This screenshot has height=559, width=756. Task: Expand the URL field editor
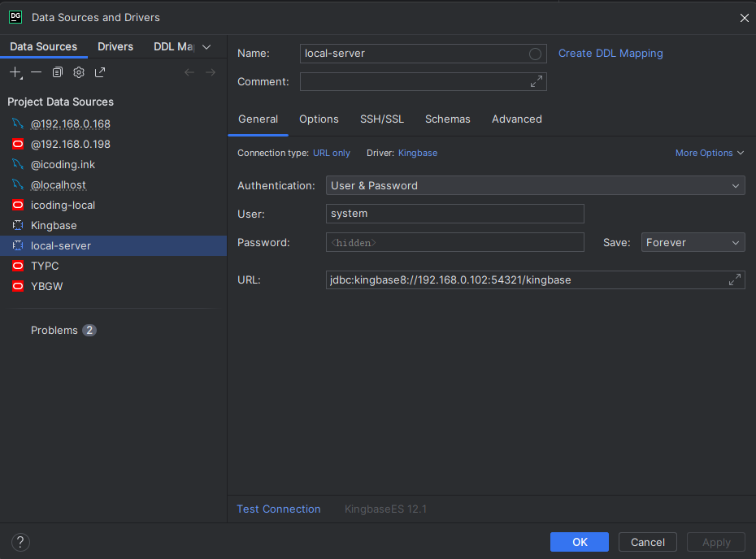tap(735, 279)
